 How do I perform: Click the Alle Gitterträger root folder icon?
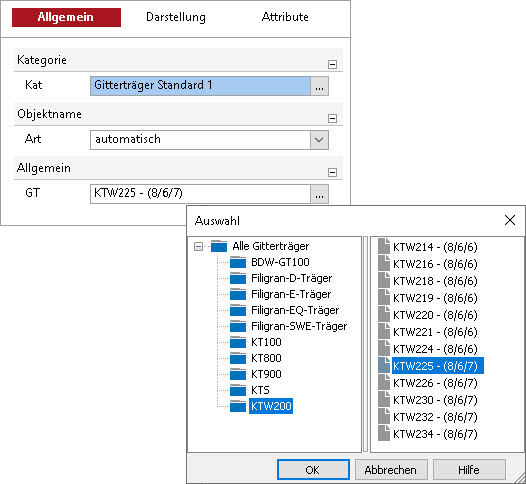click(x=219, y=246)
